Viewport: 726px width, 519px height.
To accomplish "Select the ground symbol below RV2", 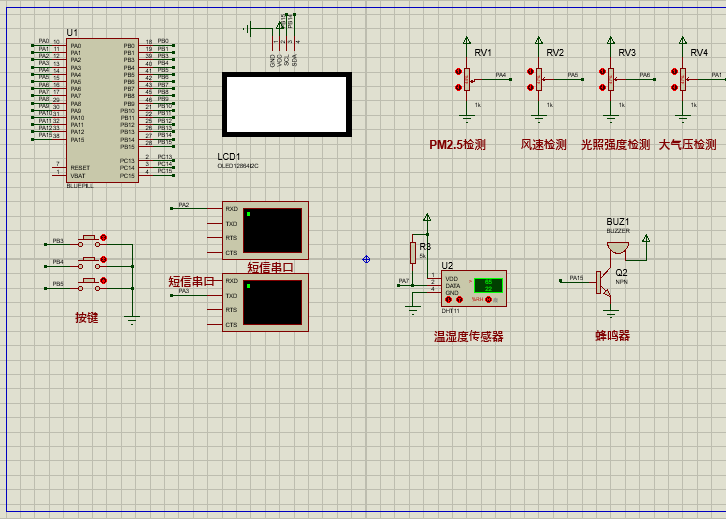I will pyautogui.click(x=539, y=119).
